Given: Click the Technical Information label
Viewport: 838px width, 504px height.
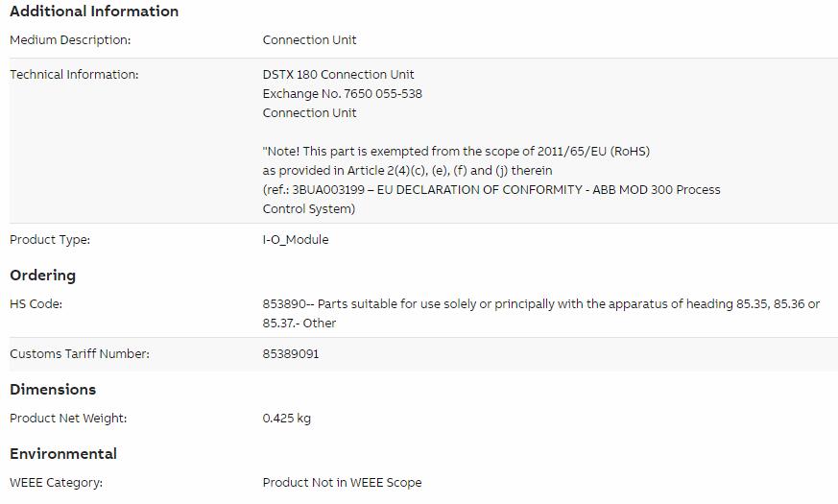Looking at the screenshot, I should point(74,74).
